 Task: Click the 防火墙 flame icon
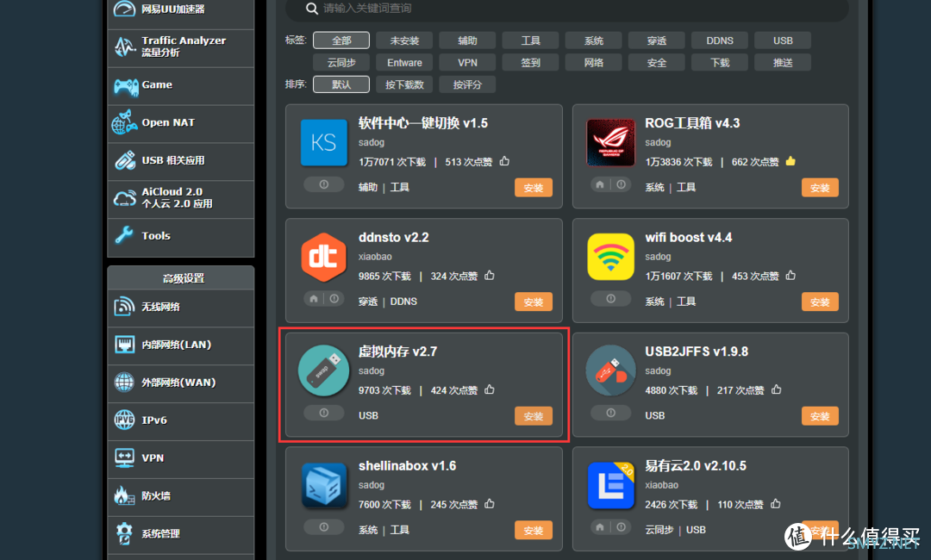point(124,496)
